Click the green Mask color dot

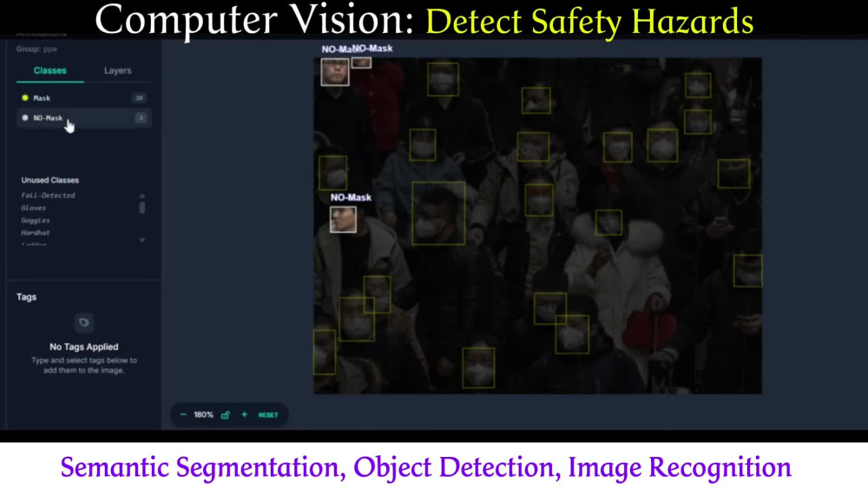(25, 98)
